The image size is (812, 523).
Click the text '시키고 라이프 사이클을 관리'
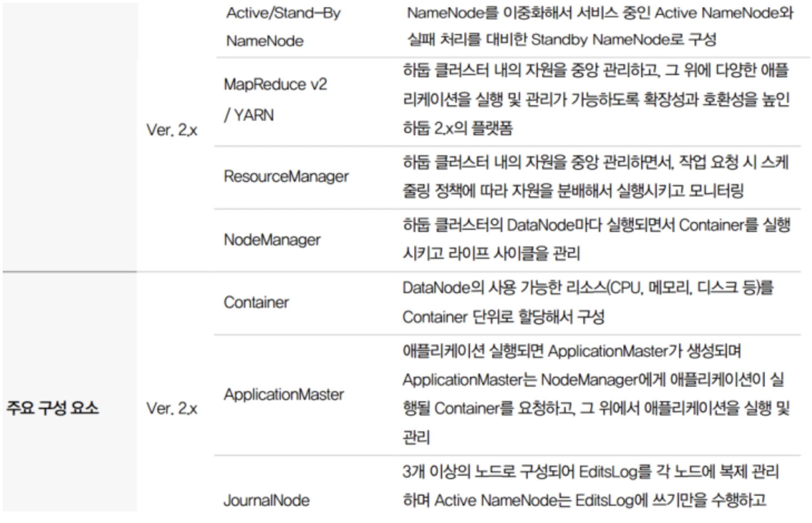click(x=491, y=254)
